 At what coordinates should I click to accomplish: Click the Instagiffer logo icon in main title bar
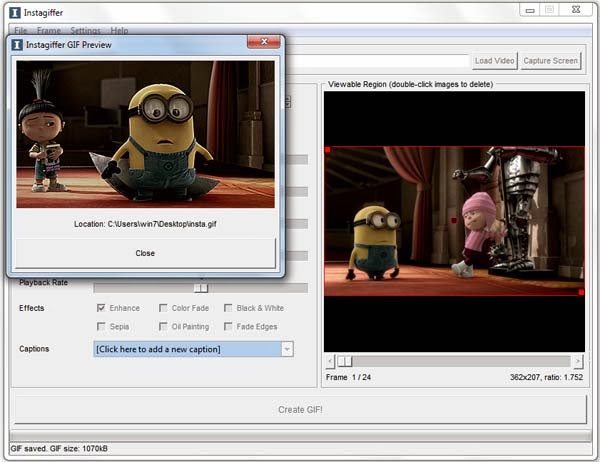[15, 13]
